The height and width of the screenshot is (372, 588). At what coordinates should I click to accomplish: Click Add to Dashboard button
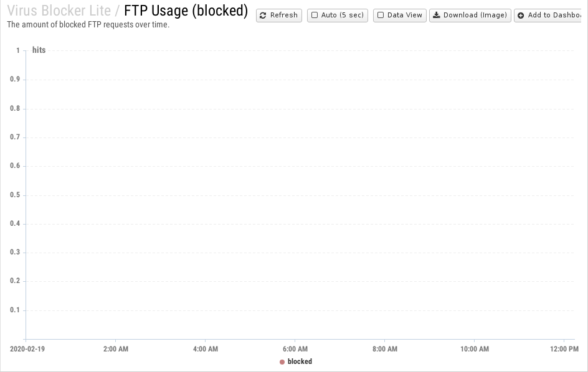click(548, 16)
